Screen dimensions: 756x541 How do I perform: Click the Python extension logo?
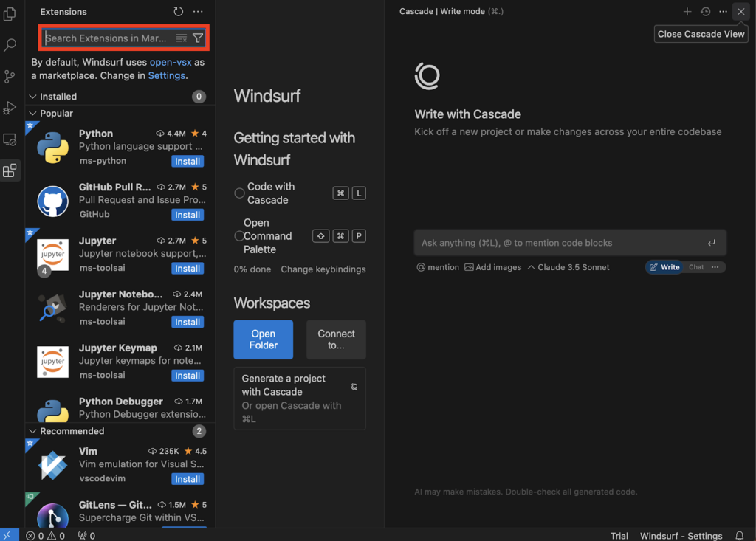[52, 148]
